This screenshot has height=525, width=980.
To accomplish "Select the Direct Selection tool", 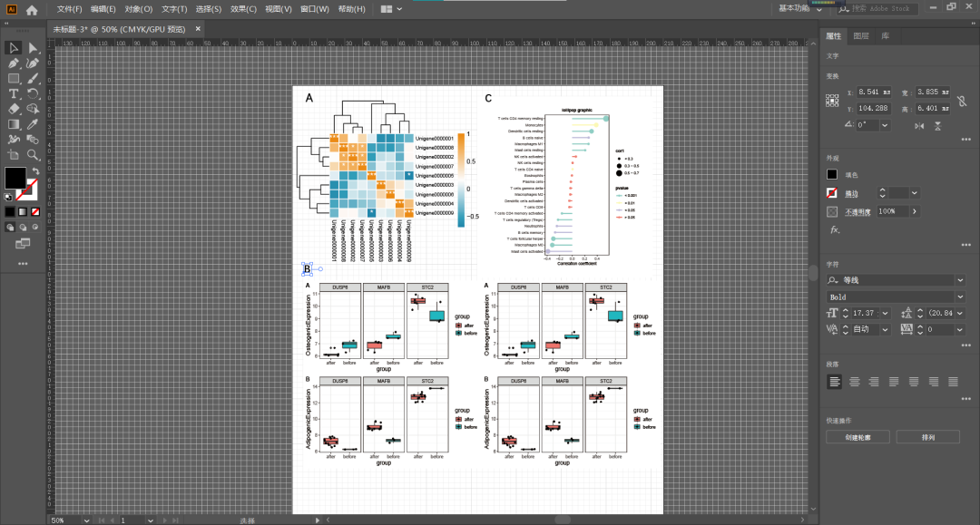I will click(x=33, y=48).
